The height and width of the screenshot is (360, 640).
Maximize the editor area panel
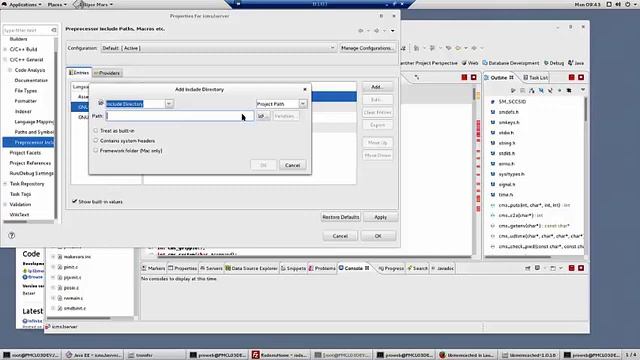point(473,77)
